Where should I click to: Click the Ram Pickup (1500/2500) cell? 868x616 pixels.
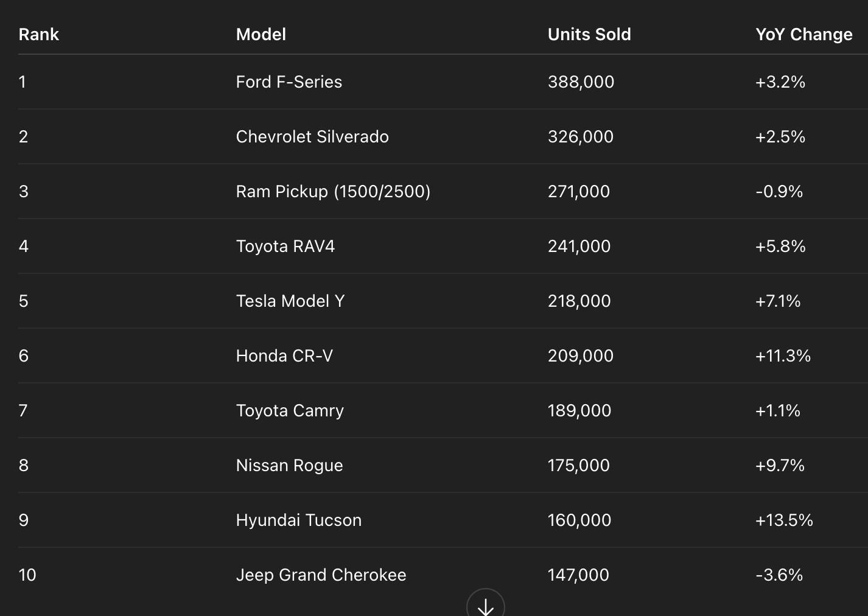(333, 191)
